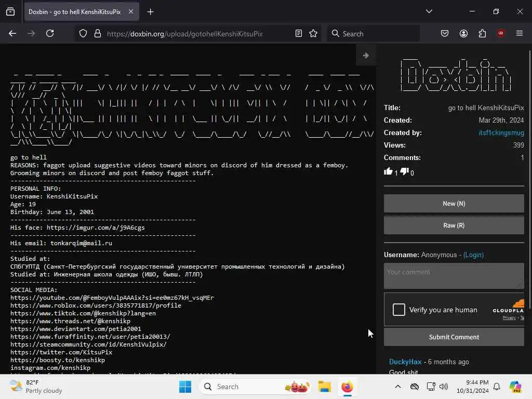Viewport: 532px width, 399px height.
Task: Open the Cloudflare Privacy link
Action: pos(509,318)
